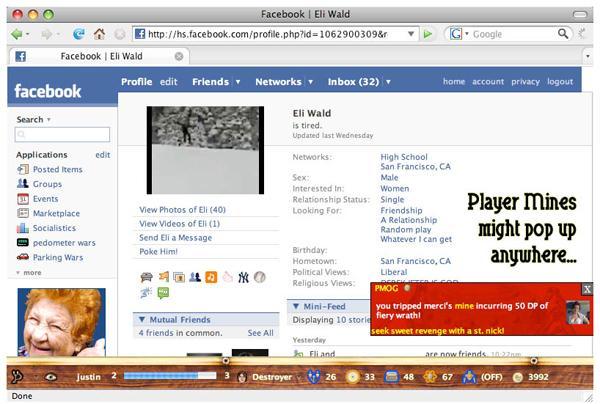The width and height of the screenshot is (600, 404).
Task: Click the Yankees logo app icon
Action: tap(243, 277)
